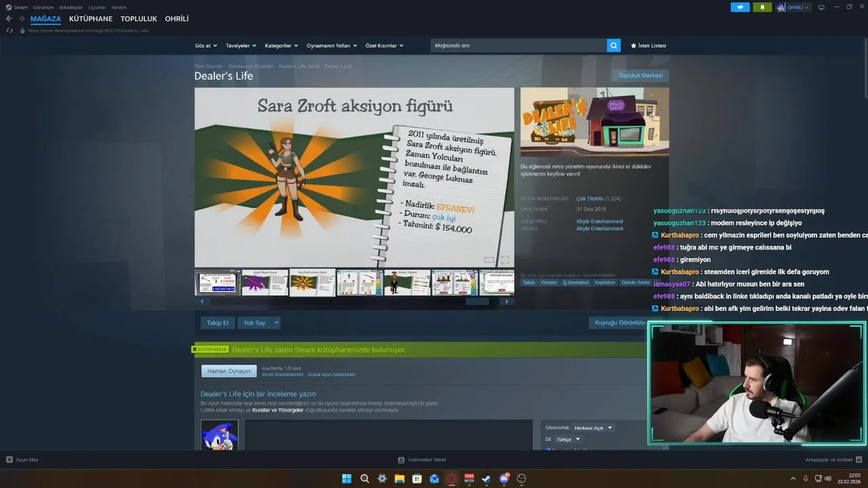The height and width of the screenshot is (488, 868).
Task: Click the Dealer's Life header capsule image
Action: point(595,122)
